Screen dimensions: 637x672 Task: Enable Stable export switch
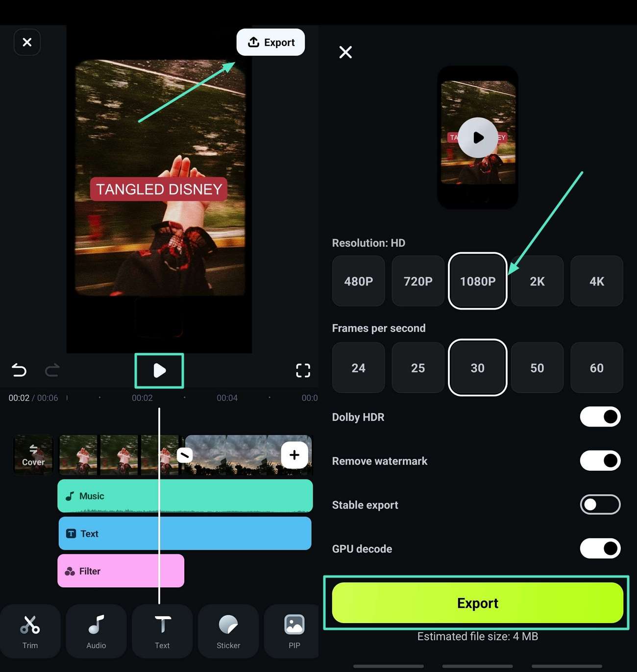tap(600, 504)
